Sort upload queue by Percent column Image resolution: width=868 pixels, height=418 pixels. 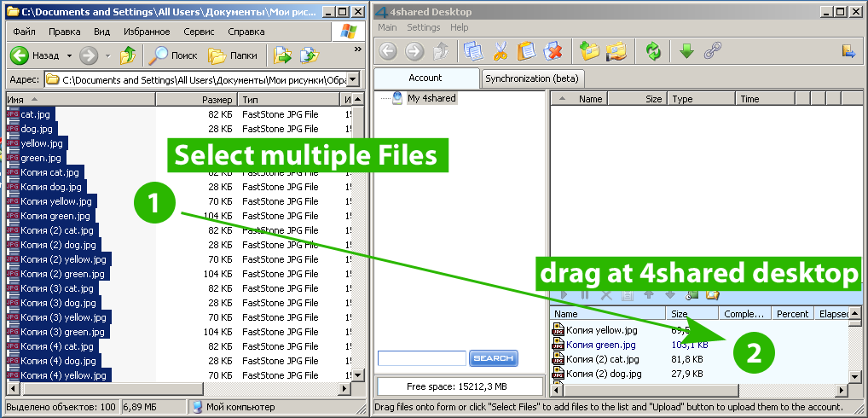[792, 314]
